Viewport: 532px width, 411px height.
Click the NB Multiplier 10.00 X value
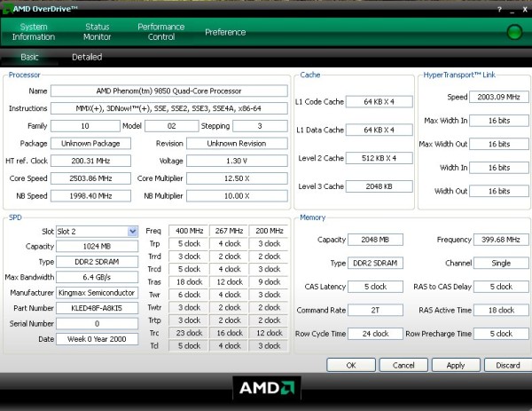click(x=237, y=196)
